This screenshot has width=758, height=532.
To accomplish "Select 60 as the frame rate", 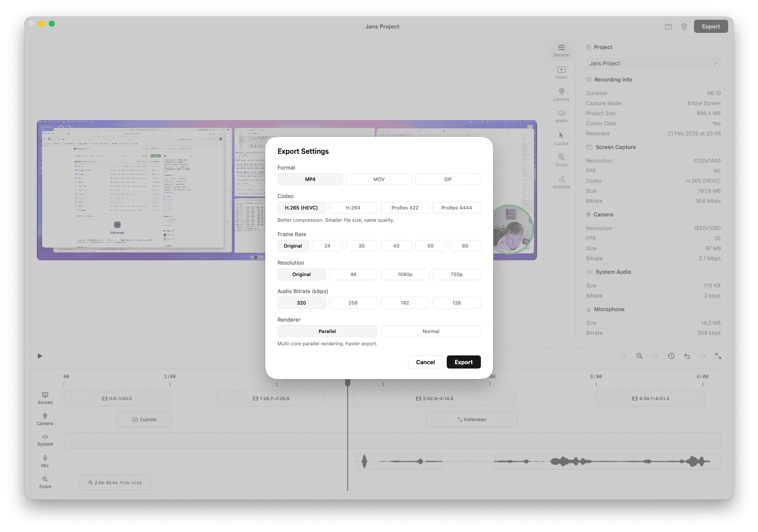I will [465, 246].
